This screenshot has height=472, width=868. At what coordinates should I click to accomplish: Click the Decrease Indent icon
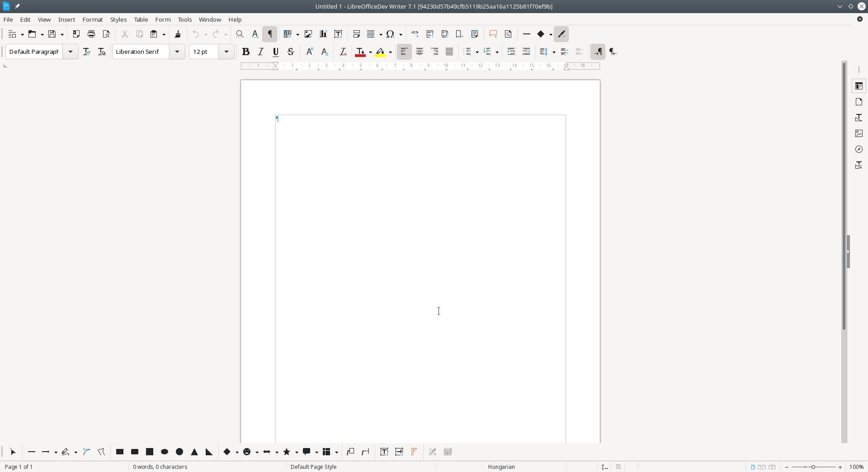point(526,52)
